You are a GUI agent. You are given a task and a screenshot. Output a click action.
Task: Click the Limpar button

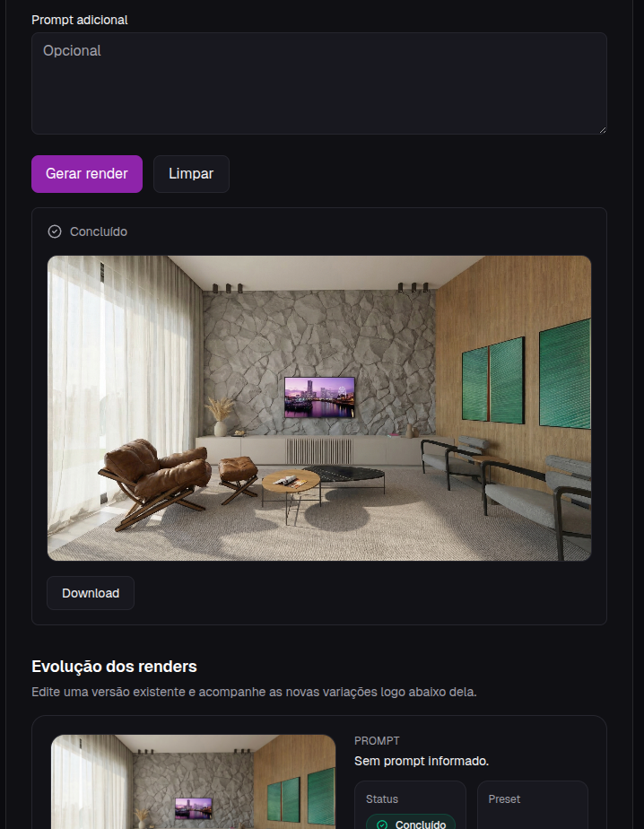click(x=191, y=174)
